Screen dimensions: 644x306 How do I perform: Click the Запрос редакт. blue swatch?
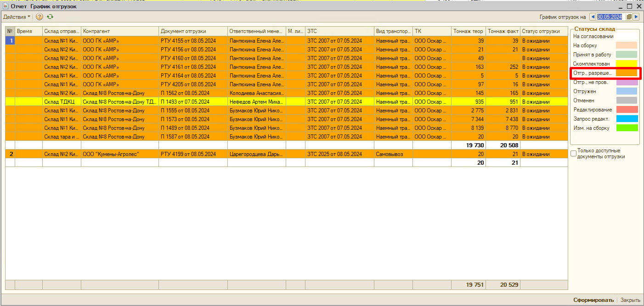627,119
